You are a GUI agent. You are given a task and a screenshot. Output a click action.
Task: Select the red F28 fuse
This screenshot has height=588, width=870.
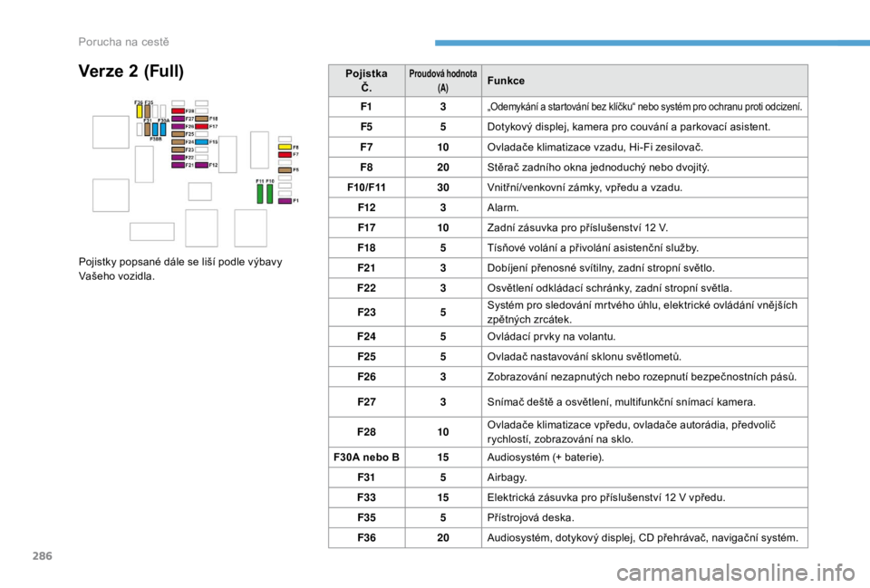[178, 111]
